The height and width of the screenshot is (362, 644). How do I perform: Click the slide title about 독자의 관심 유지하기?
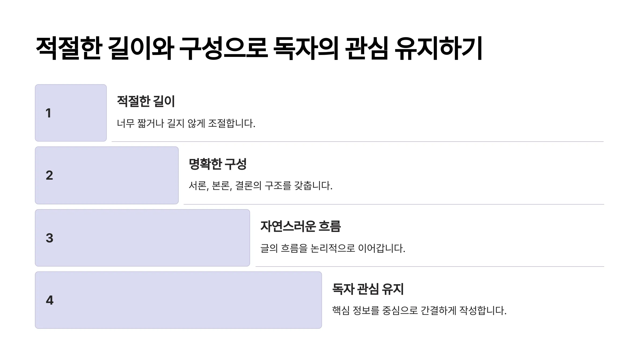coord(259,48)
